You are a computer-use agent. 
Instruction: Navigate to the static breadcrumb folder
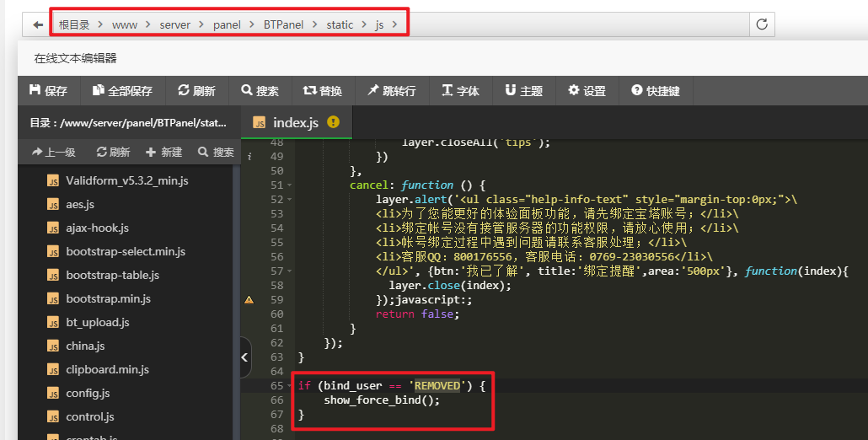click(340, 25)
